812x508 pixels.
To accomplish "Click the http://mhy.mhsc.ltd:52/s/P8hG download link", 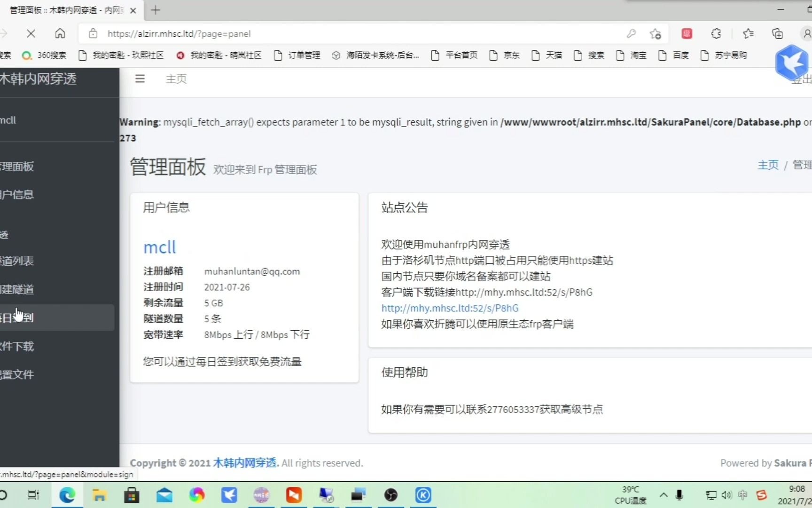I will point(450,308).
